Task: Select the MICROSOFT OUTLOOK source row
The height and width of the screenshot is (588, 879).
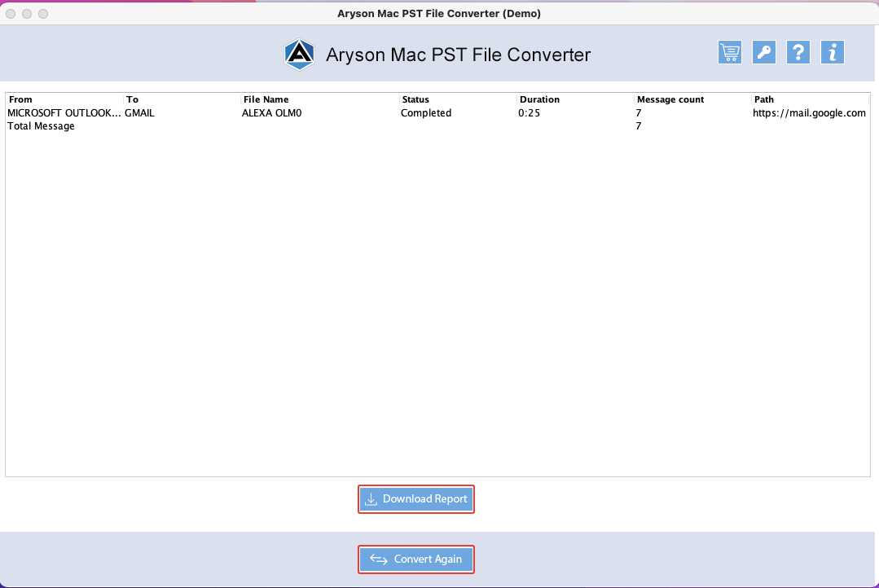Action: (437, 112)
